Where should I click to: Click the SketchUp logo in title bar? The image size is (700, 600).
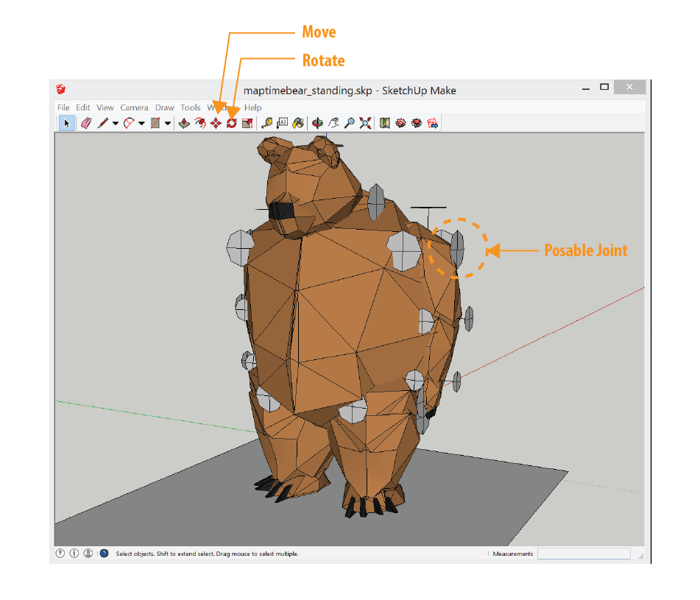(60, 89)
